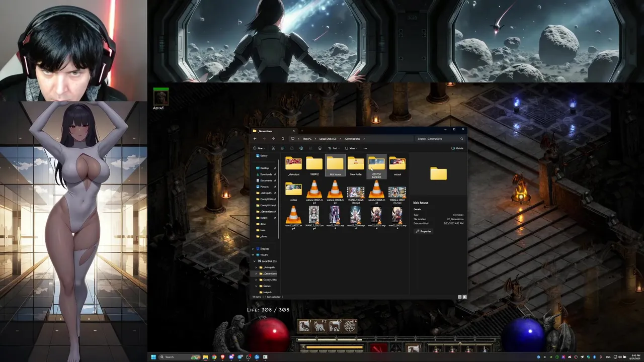
Task: Open a new Explorer tab with plus button
Action: tap(301, 131)
